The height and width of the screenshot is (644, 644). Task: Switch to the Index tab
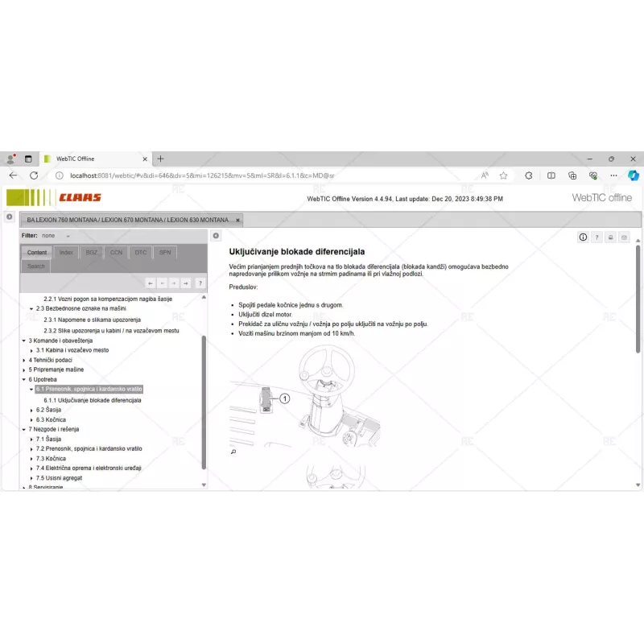(65, 252)
